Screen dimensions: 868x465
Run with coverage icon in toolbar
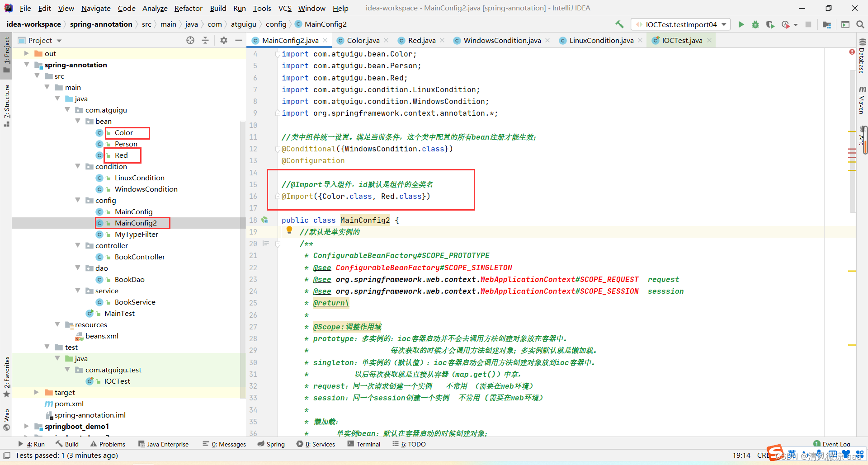(770, 24)
